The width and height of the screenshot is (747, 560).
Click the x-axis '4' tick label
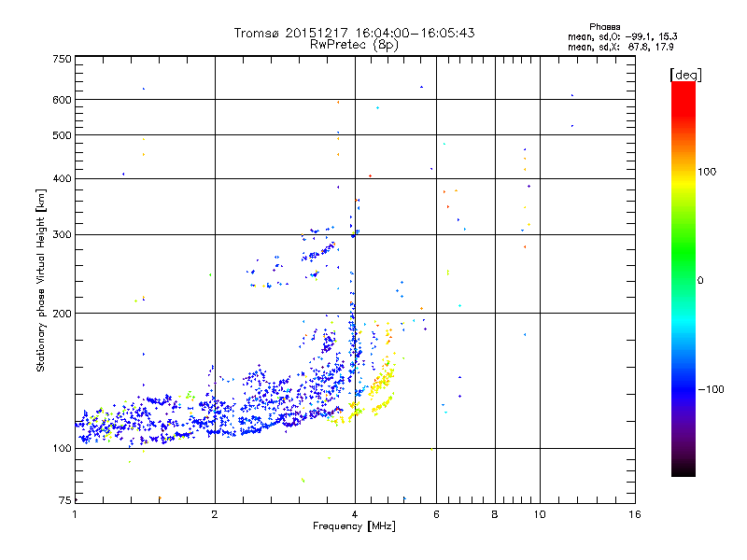[x=355, y=514]
